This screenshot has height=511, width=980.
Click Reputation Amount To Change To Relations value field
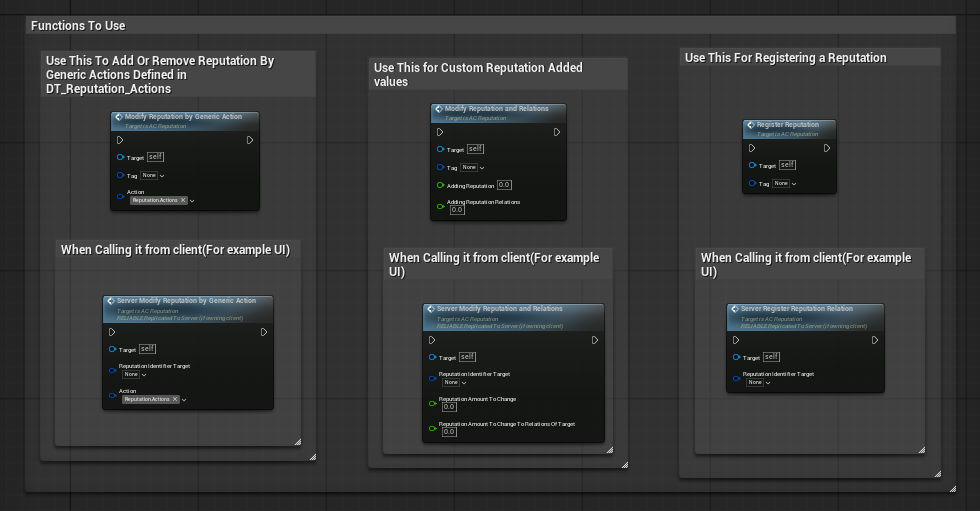(449, 432)
